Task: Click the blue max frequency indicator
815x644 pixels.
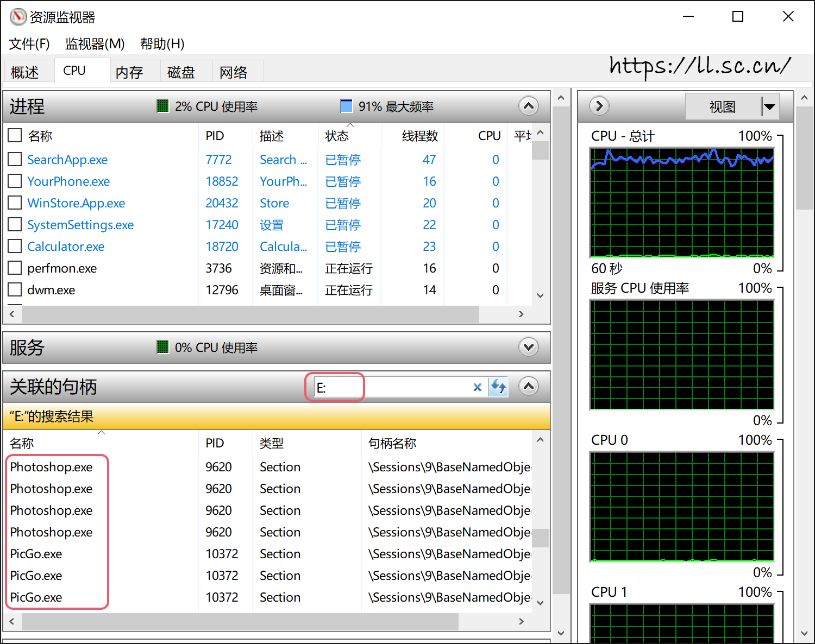Action: [x=346, y=106]
